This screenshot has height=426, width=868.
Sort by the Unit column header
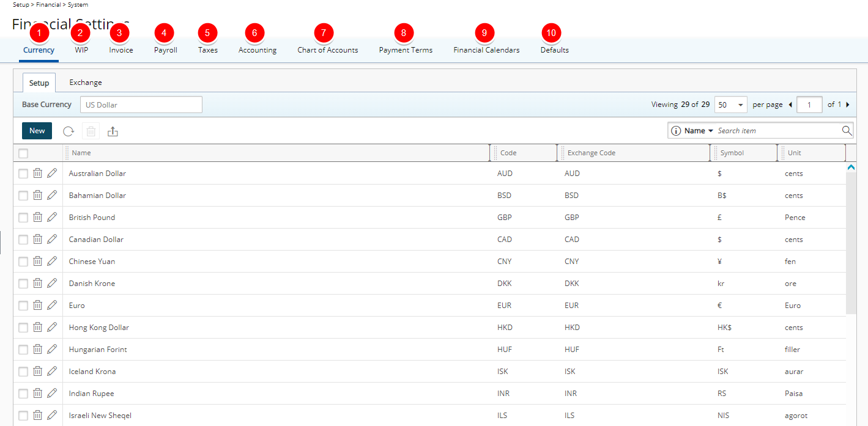(x=794, y=153)
